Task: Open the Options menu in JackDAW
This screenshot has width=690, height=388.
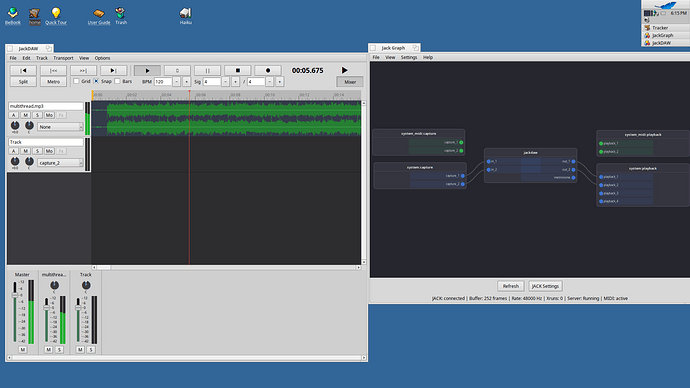Action: [103, 58]
